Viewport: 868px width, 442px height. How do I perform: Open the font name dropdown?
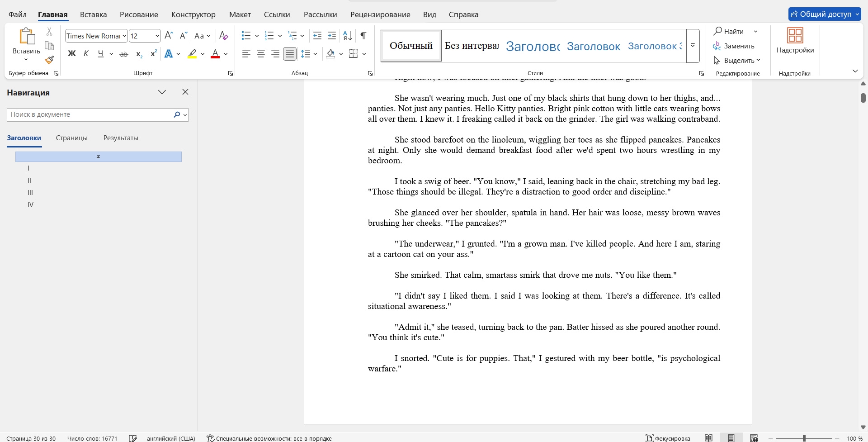pos(124,36)
